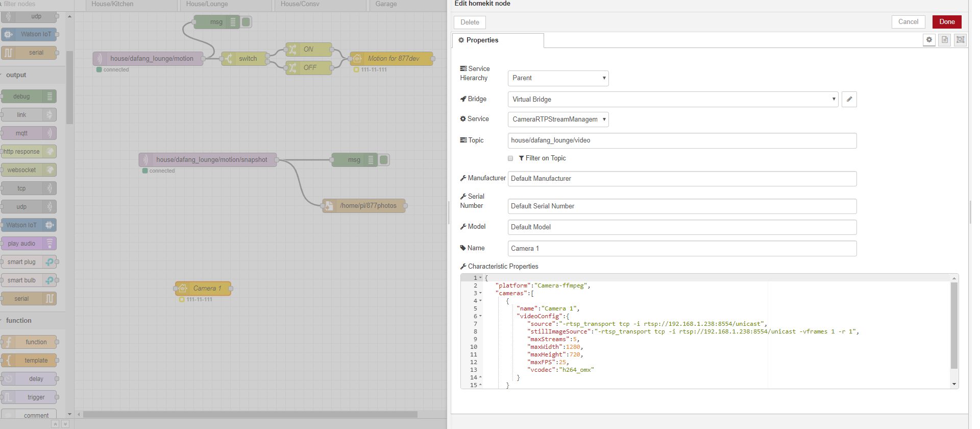Select the debug node in the output palette
The width and height of the screenshot is (980, 429).
(29, 97)
